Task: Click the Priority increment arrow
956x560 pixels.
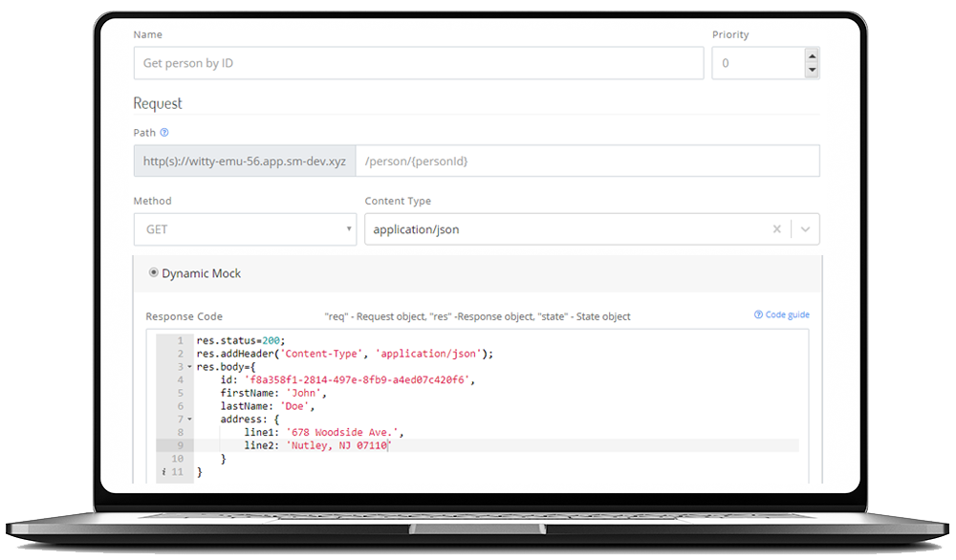Action: (x=811, y=55)
